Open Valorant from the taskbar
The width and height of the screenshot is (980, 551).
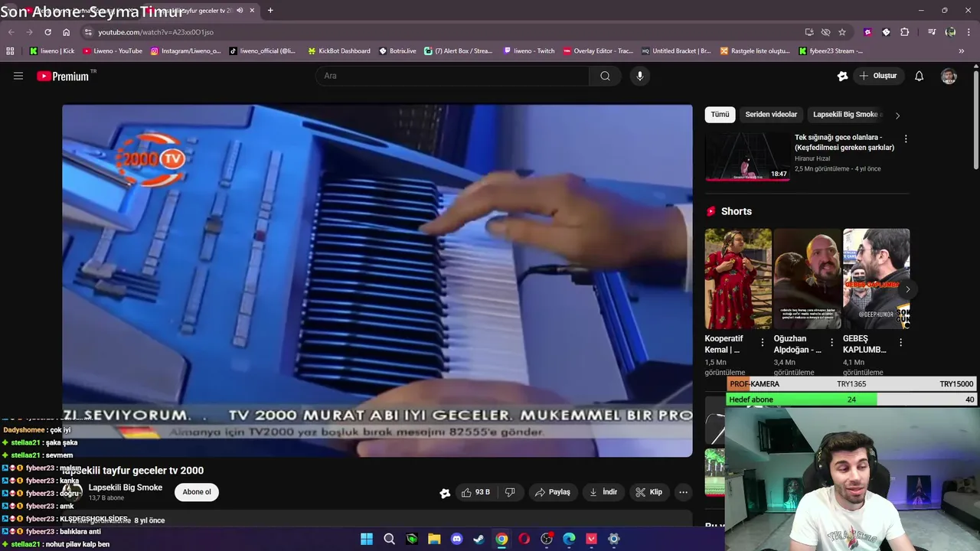coord(591,539)
